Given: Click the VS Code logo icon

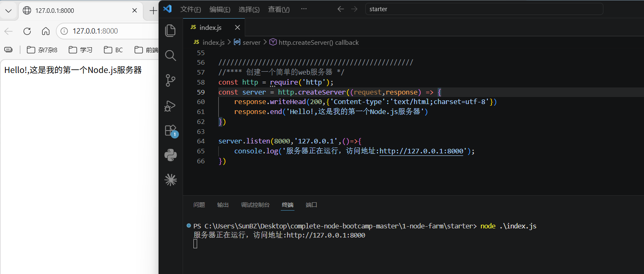Looking at the screenshot, I should pos(167,9).
